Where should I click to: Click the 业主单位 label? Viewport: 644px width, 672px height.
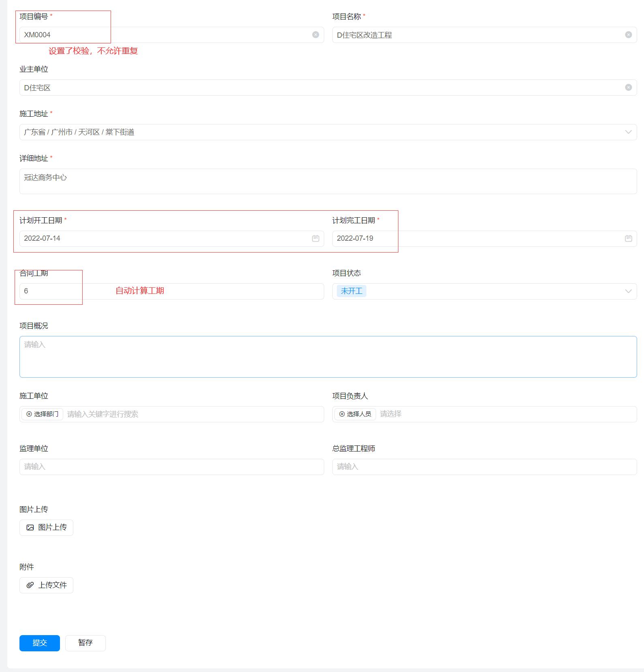(x=34, y=69)
